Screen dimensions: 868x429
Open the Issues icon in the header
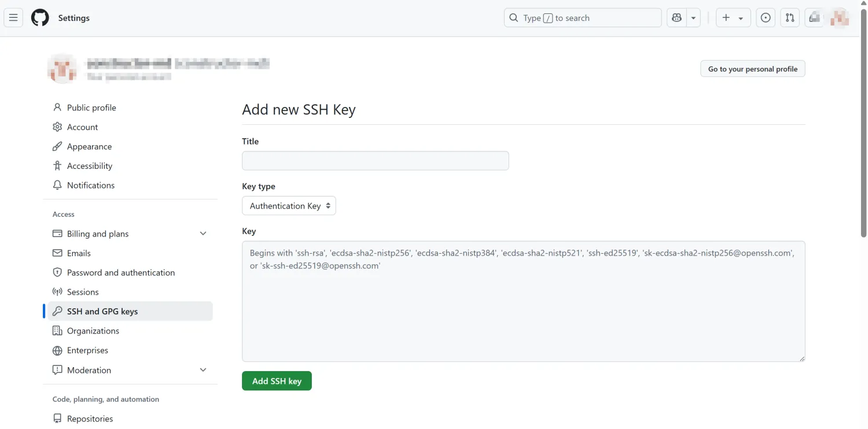[x=765, y=17]
